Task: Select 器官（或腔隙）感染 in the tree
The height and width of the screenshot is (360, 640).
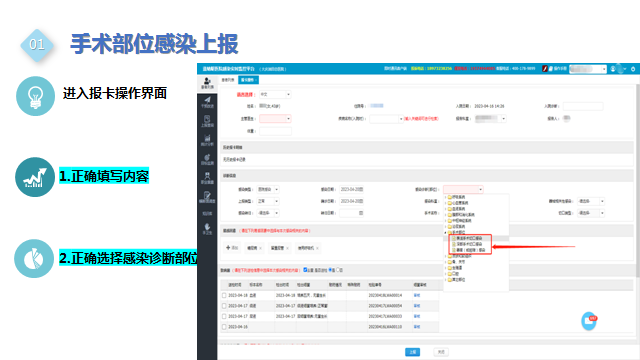Action: (x=471, y=250)
